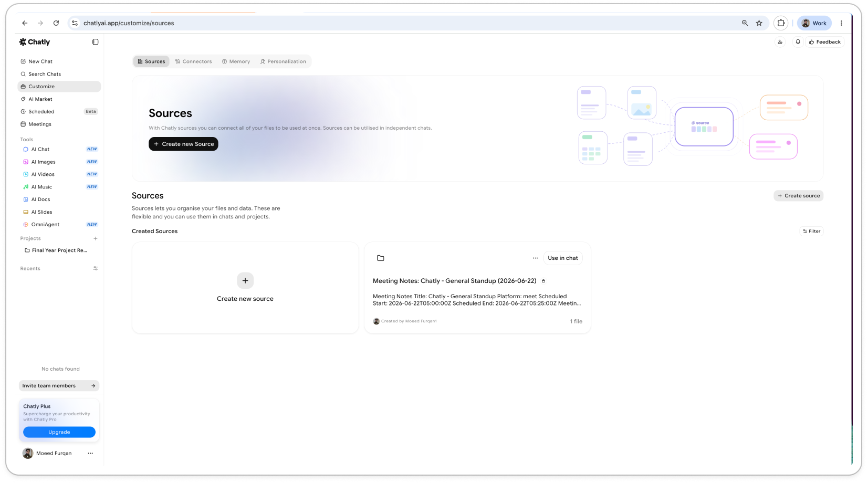This screenshot has height=483, width=868.
Task: Go forward with browser forward arrow
Action: tap(40, 23)
